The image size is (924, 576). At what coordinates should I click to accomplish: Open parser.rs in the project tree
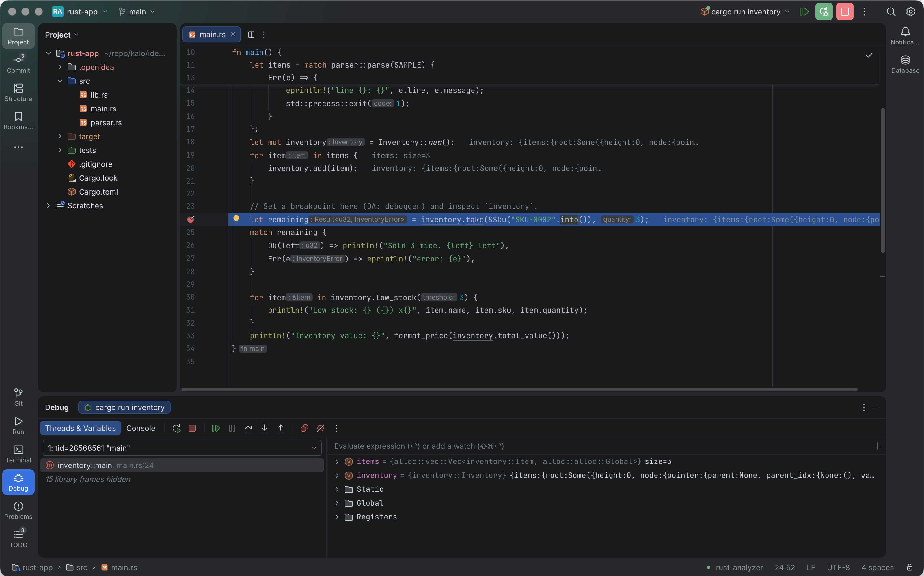click(106, 122)
